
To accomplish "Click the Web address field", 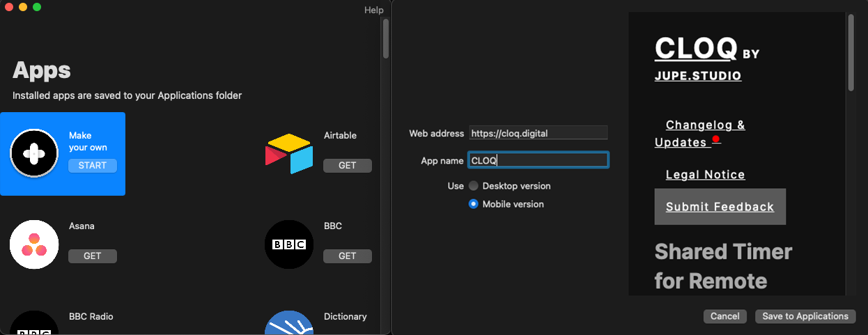I will (538, 132).
